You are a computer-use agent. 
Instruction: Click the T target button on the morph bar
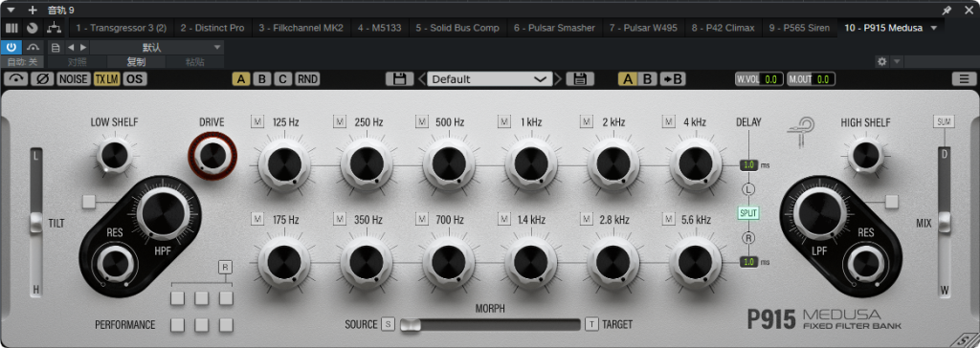click(x=591, y=324)
